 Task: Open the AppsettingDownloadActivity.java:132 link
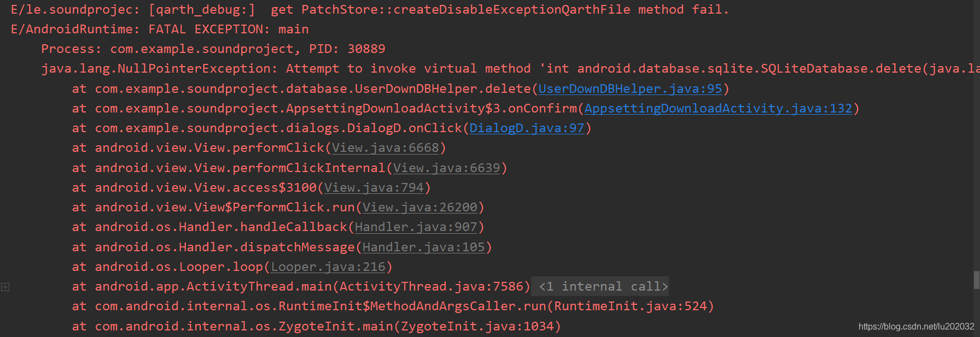[x=718, y=108]
